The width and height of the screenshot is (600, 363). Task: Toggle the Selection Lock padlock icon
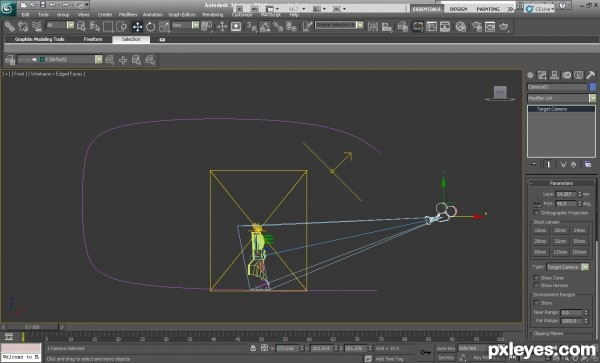pos(253,348)
